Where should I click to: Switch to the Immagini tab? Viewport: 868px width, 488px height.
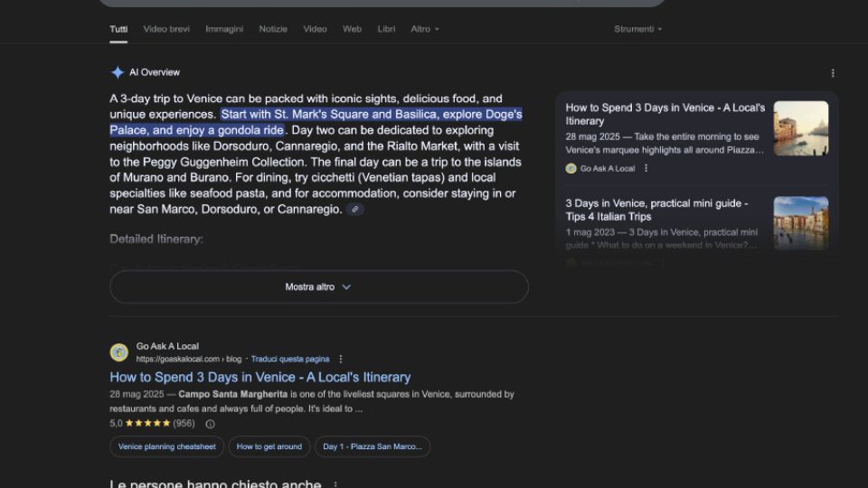(x=224, y=29)
